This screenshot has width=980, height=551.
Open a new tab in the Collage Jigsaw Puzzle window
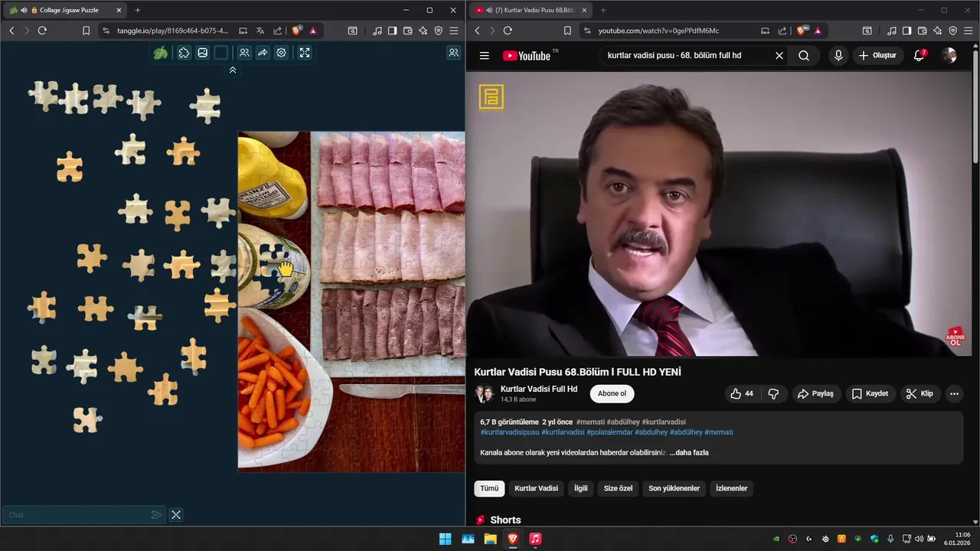pos(138,10)
